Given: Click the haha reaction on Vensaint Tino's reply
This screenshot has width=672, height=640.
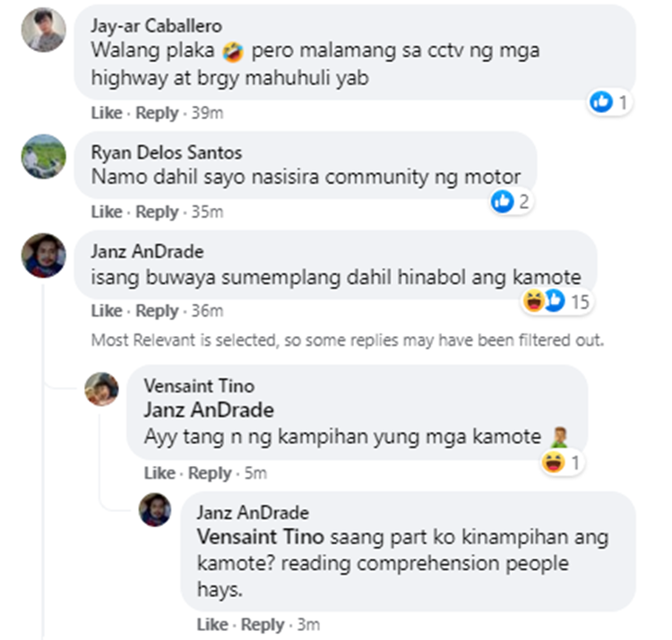Looking at the screenshot, I should [x=554, y=463].
